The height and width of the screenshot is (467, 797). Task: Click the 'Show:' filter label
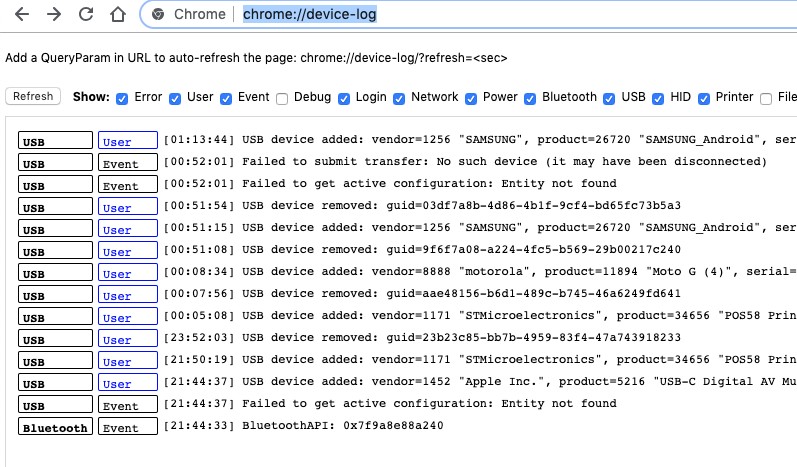[91, 97]
